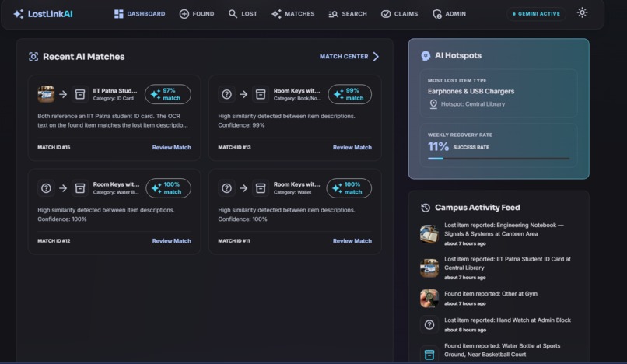Click question icon beside Hand Watch entry

pos(429,325)
